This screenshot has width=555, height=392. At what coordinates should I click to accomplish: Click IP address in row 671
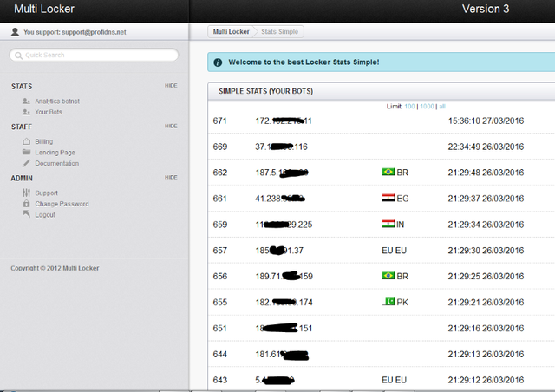(x=284, y=121)
